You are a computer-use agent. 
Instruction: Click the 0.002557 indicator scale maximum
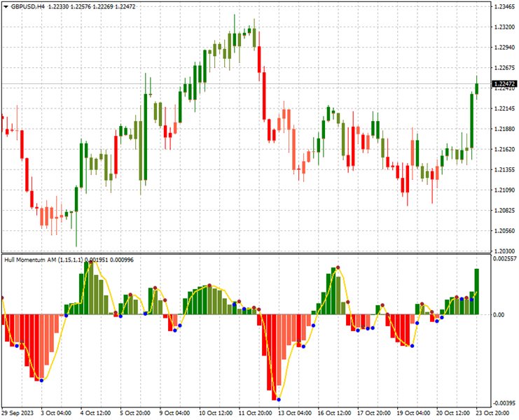504,258
